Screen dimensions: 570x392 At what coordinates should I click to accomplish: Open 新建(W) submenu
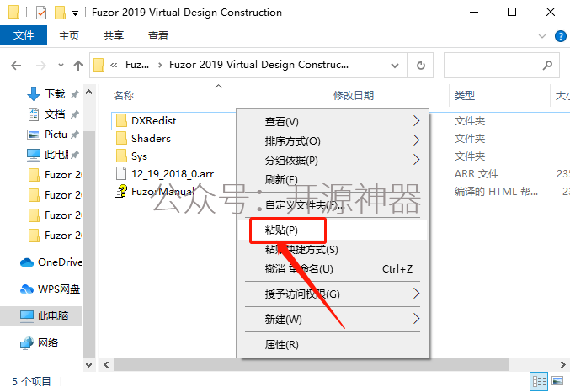333,320
